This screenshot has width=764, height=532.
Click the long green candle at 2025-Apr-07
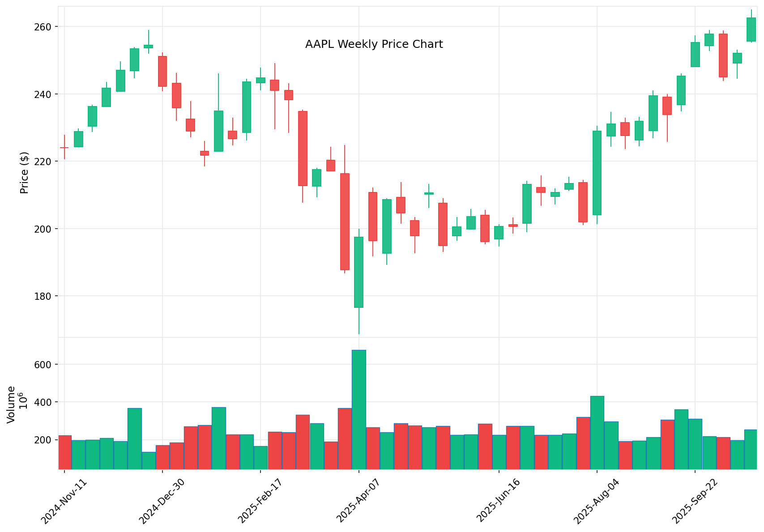(359, 272)
